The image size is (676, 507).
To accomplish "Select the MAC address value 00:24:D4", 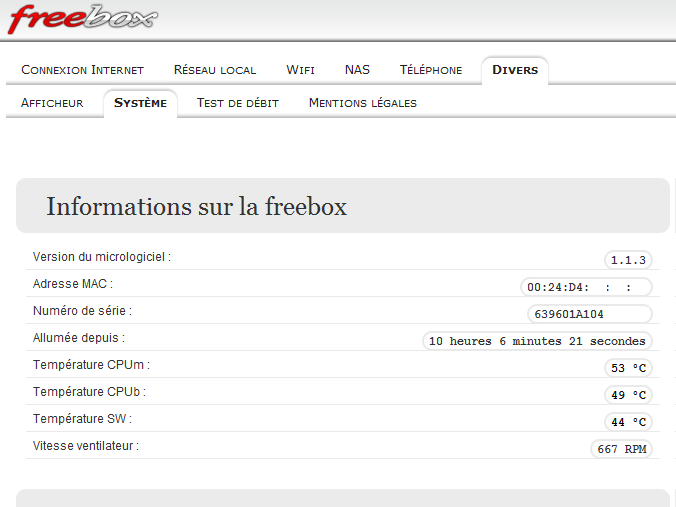I will (x=586, y=287).
